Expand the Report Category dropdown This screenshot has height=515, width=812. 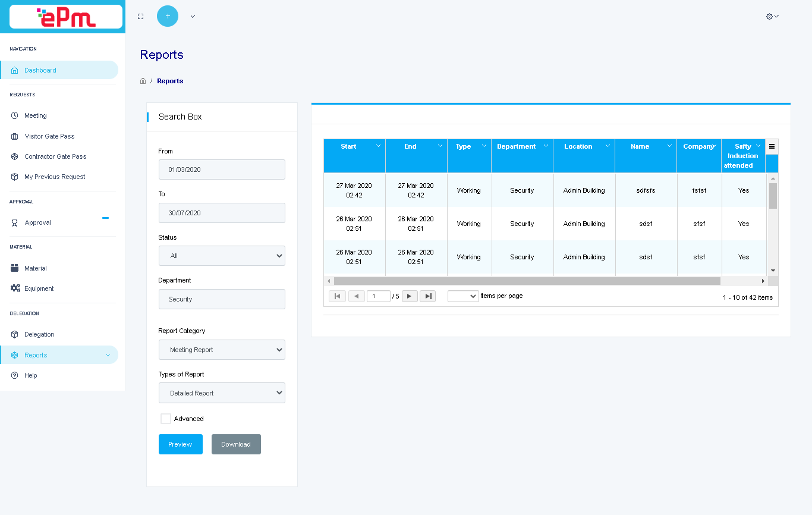222,350
